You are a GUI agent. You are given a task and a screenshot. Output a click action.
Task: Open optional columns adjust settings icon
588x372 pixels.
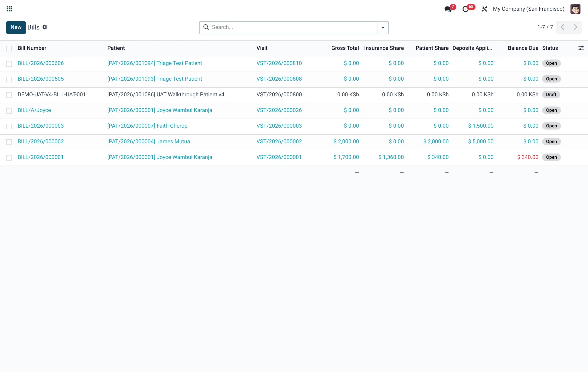(x=581, y=48)
